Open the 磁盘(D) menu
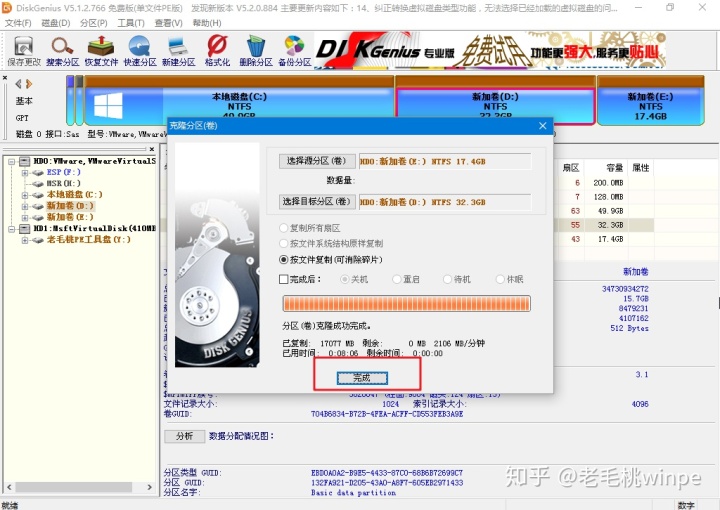 [x=56, y=23]
